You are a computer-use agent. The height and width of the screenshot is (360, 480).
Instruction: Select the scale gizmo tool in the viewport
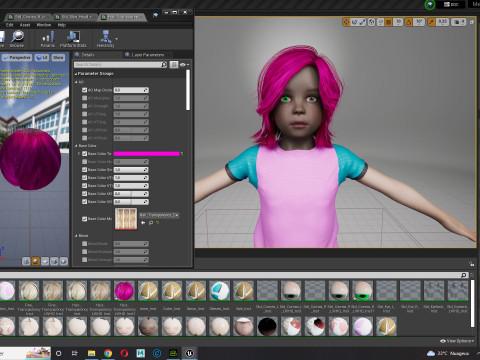(362, 22)
